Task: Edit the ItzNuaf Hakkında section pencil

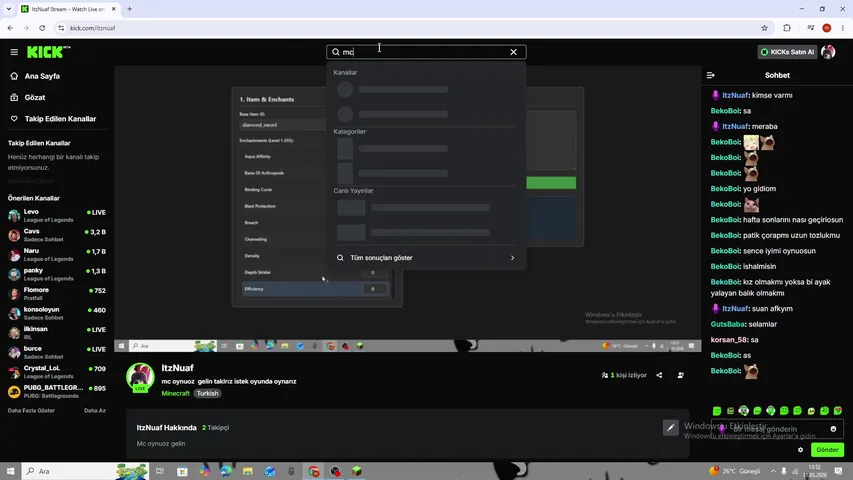Action: tap(670, 428)
